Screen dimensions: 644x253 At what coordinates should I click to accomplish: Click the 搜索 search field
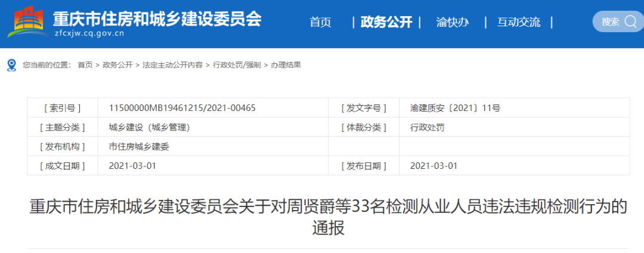pos(618,21)
